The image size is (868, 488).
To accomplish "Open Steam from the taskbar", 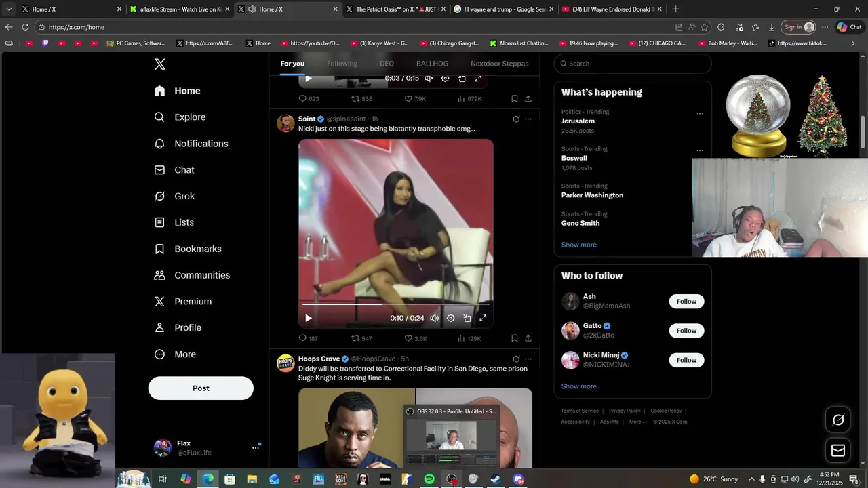I will point(496,479).
